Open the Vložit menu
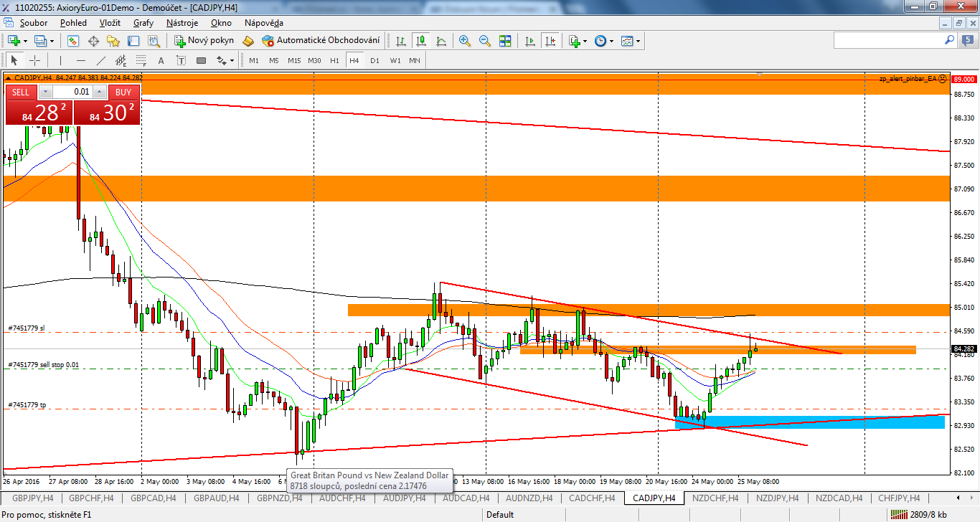The image size is (980, 522). (110, 23)
